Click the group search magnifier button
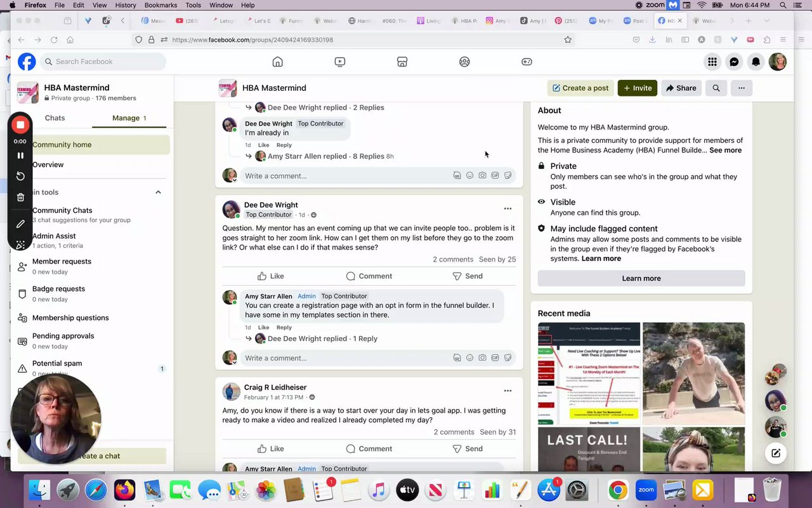Image resolution: width=812 pixels, height=508 pixels. (716, 88)
